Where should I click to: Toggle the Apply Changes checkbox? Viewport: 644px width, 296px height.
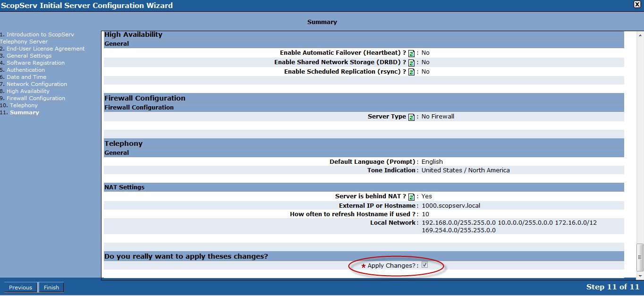click(x=424, y=265)
